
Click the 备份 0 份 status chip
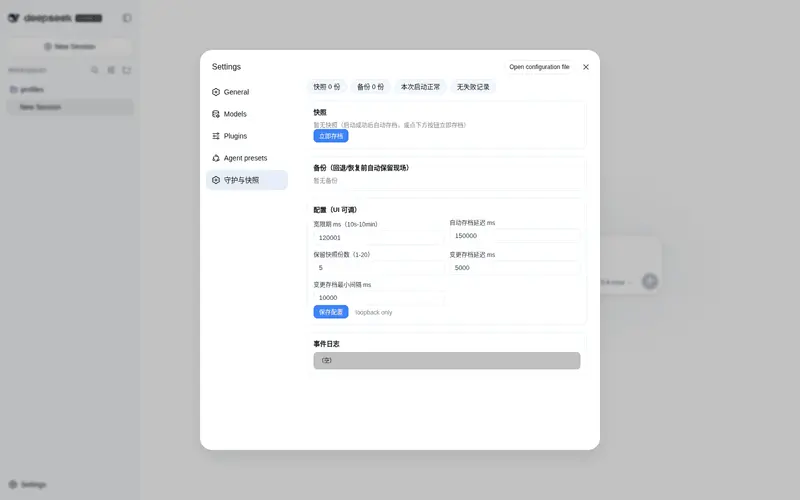click(x=370, y=87)
